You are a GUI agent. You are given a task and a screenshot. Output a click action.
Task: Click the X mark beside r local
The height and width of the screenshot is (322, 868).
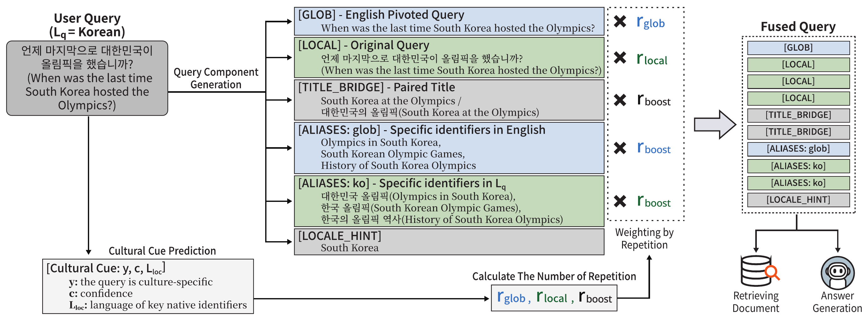(620, 58)
